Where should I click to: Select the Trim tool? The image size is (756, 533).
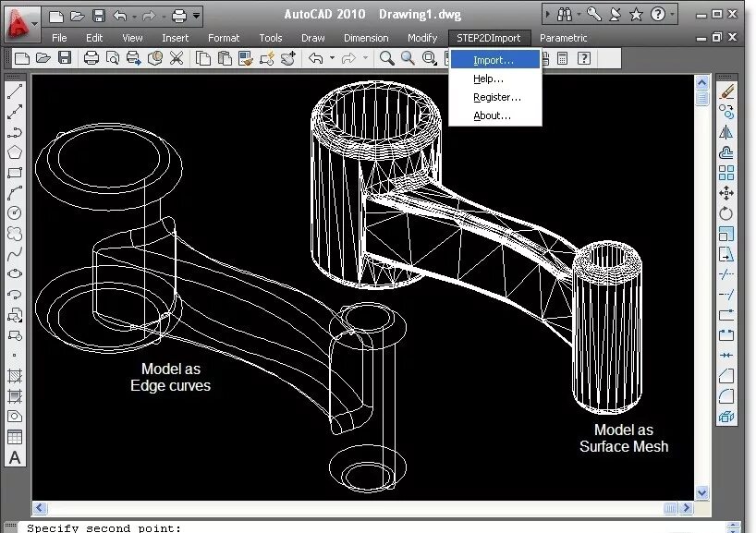click(x=726, y=273)
